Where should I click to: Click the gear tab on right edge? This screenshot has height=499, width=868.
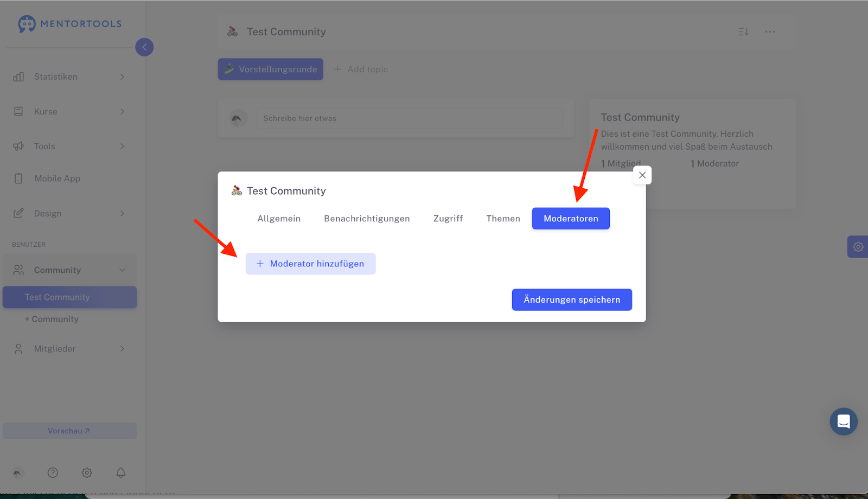coord(858,247)
